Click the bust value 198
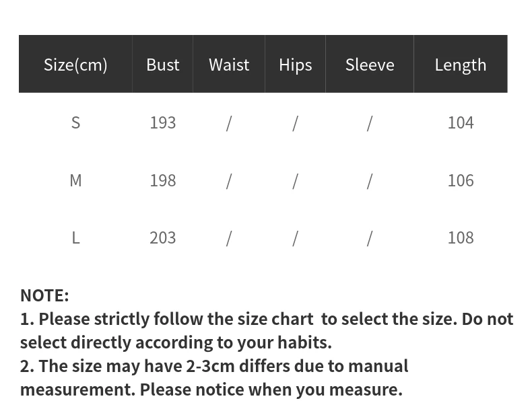532x407 pixels. [x=163, y=180]
